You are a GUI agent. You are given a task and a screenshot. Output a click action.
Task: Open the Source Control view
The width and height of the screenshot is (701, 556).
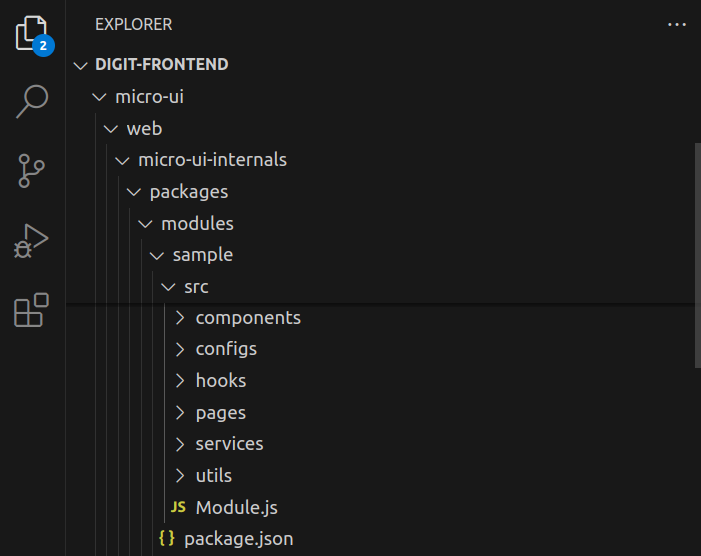point(31,171)
